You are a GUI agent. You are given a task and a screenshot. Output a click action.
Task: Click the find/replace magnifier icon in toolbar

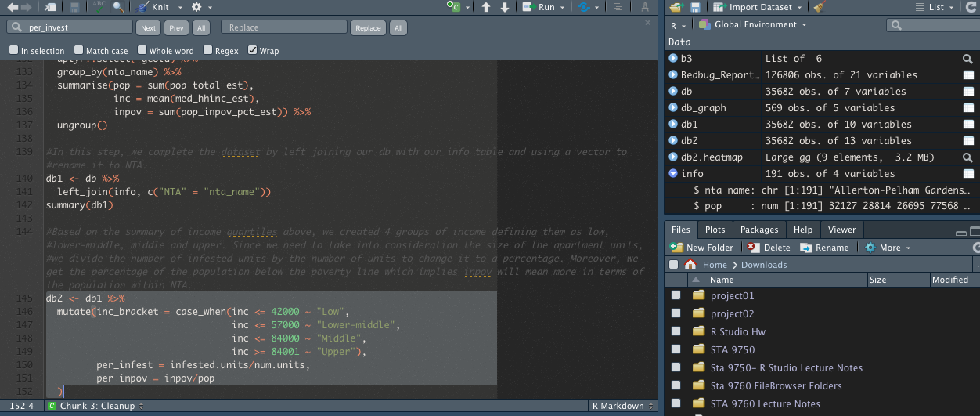[118, 7]
